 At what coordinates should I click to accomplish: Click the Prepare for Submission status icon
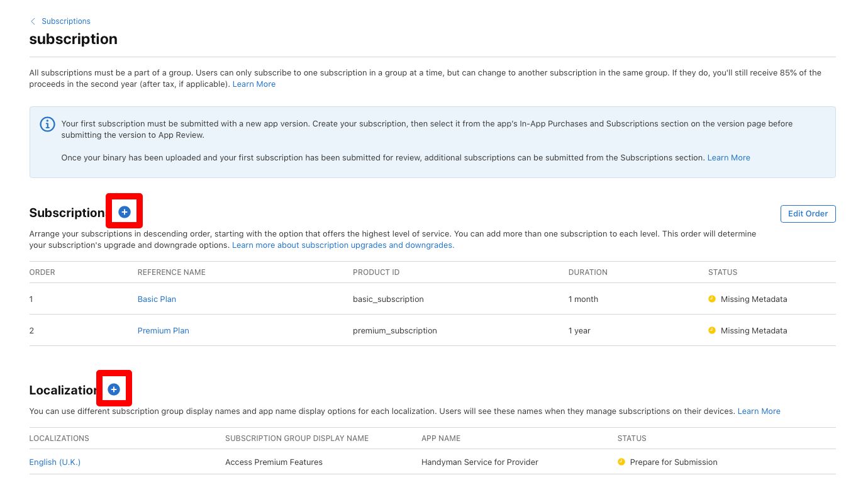coord(621,462)
